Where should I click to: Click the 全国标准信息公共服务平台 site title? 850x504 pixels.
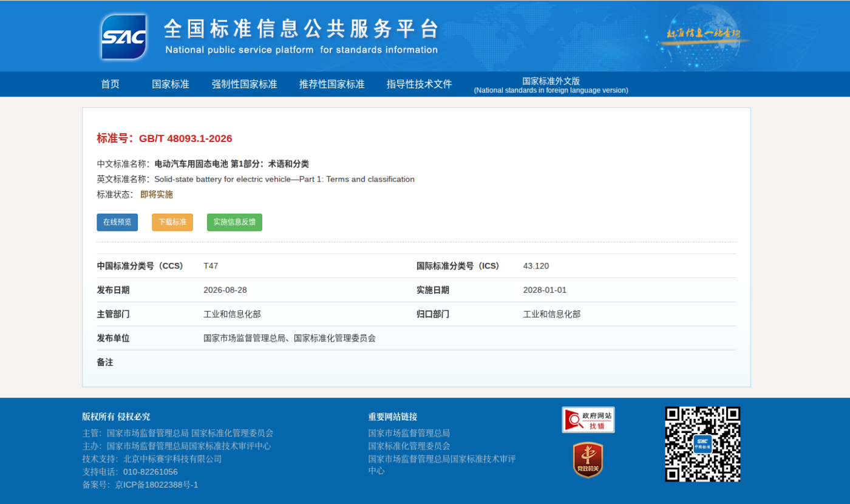point(301,29)
